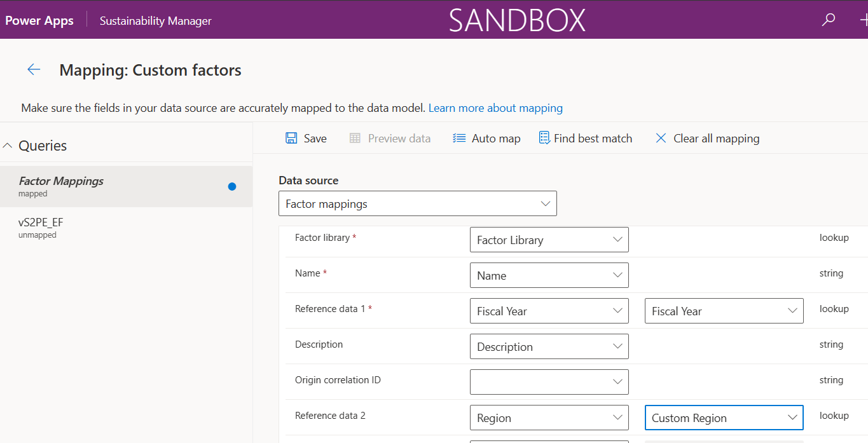
Task: Click 'lookup' type in Factor library row
Action: point(834,237)
